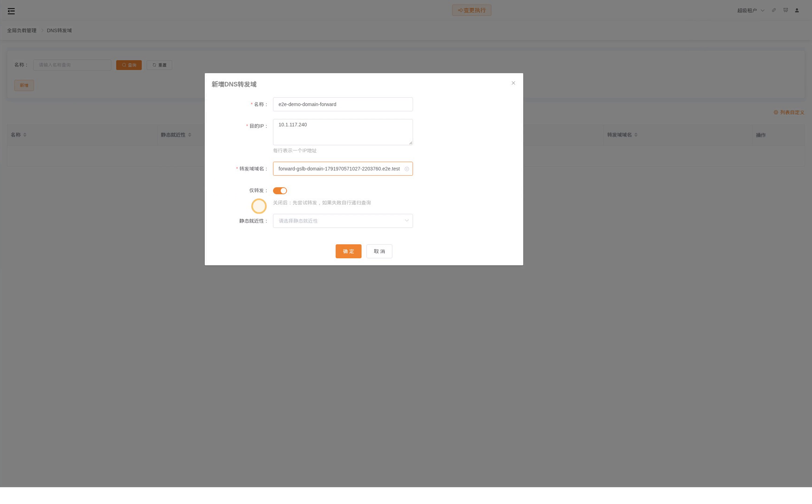Click the 操作 column header
812x504 pixels.
[x=760, y=135]
